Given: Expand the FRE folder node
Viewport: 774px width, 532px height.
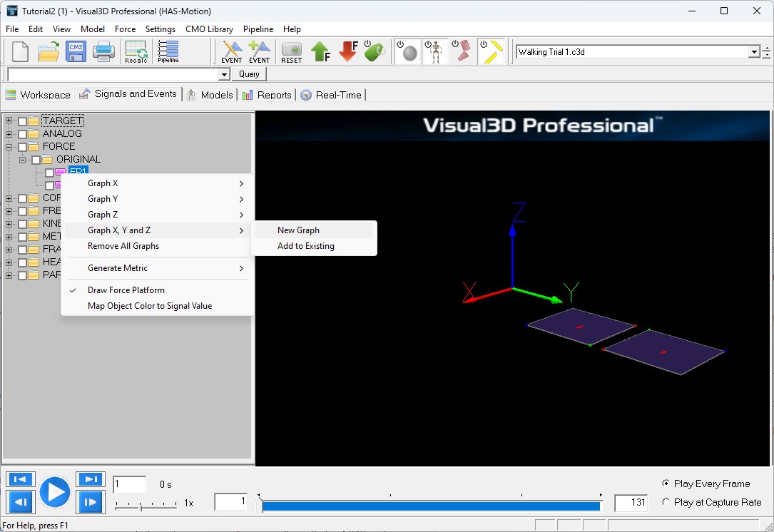Looking at the screenshot, I should (9, 210).
